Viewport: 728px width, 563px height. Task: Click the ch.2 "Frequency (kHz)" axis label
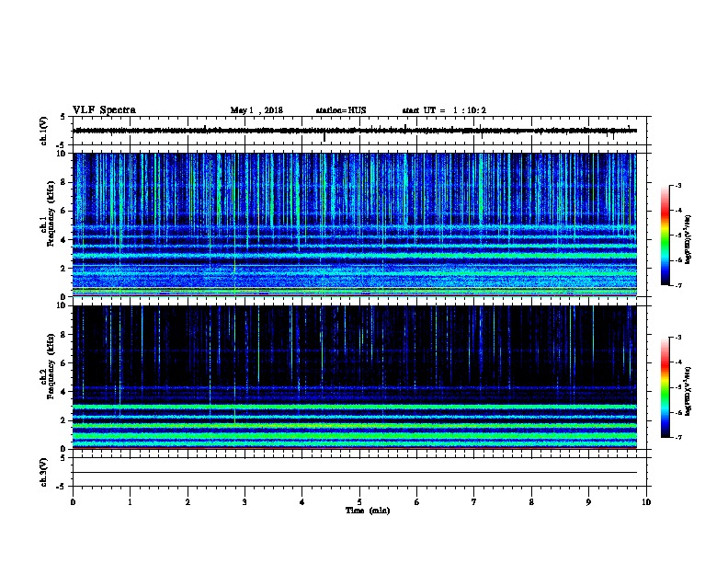click(x=51, y=366)
